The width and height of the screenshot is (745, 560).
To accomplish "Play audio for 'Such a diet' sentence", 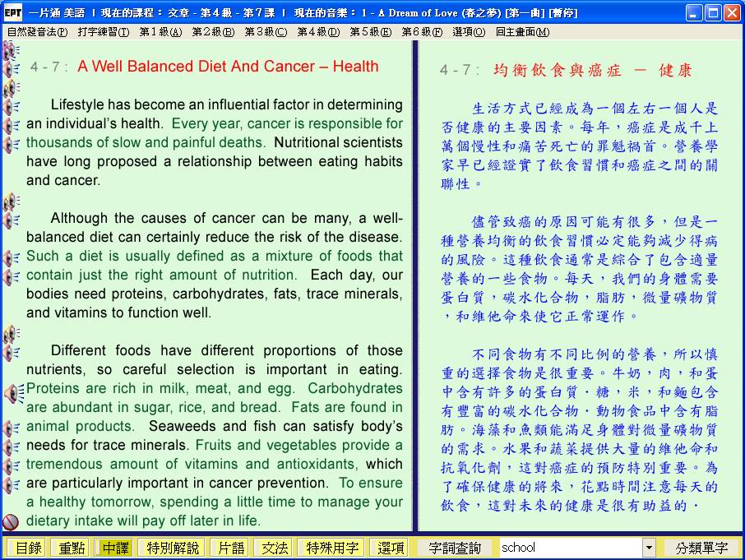I will click(11, 257).
